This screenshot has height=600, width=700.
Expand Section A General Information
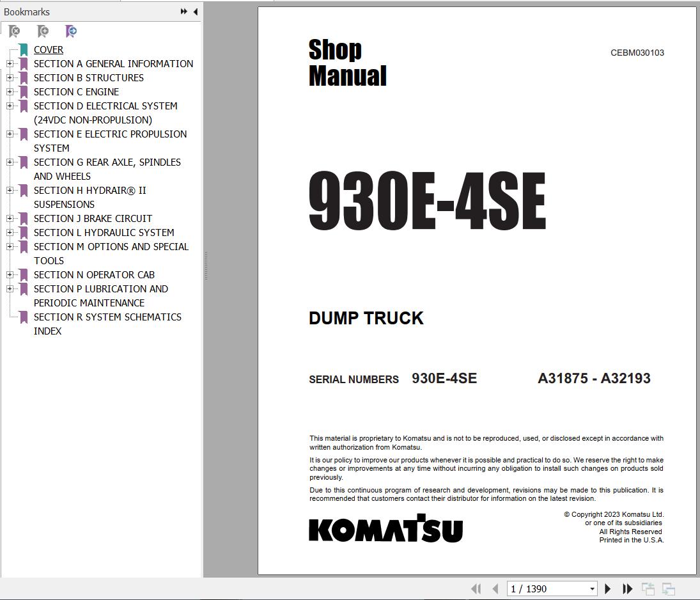tap(10, 64)
